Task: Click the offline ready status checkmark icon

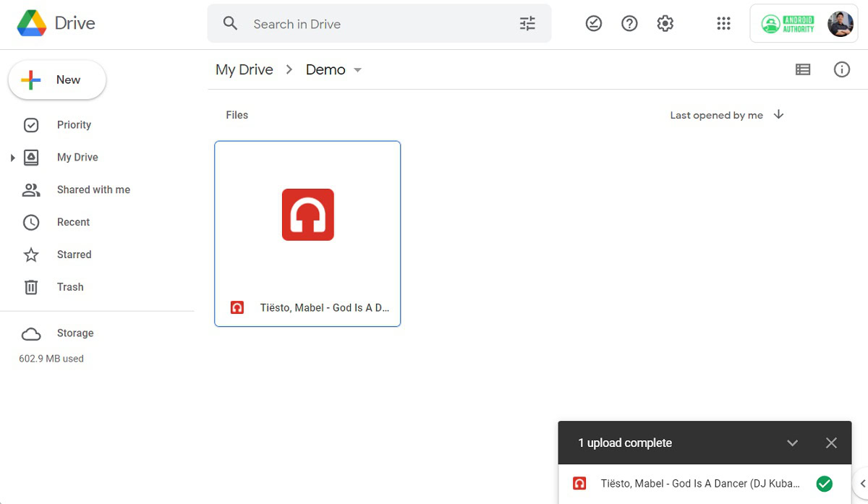Action: click(593, 24)
